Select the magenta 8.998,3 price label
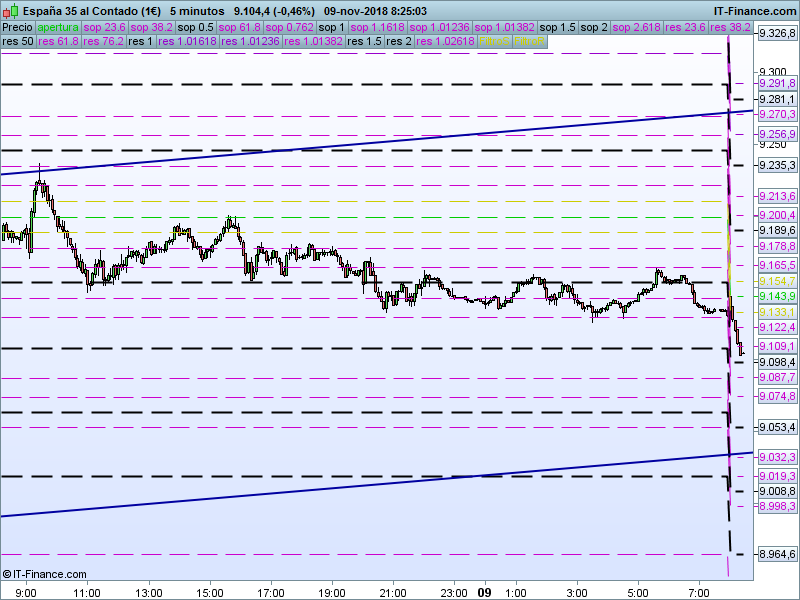This screenshot has width=800, height=600. [x=777, y=506]
